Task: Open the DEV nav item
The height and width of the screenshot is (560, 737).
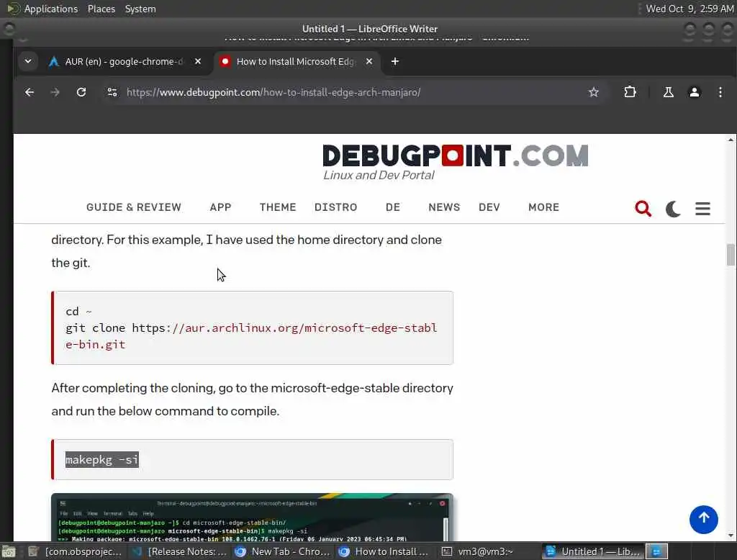Action: [x=489, y=207]
